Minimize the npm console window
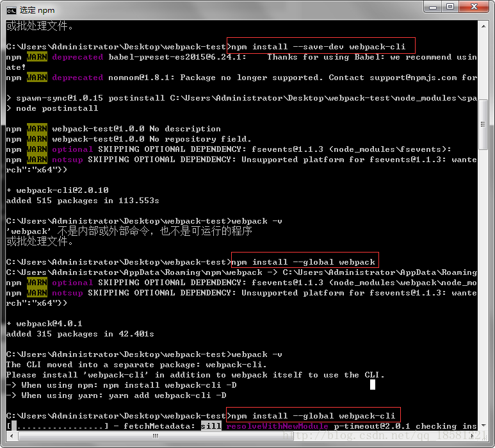 pos(432,7)
